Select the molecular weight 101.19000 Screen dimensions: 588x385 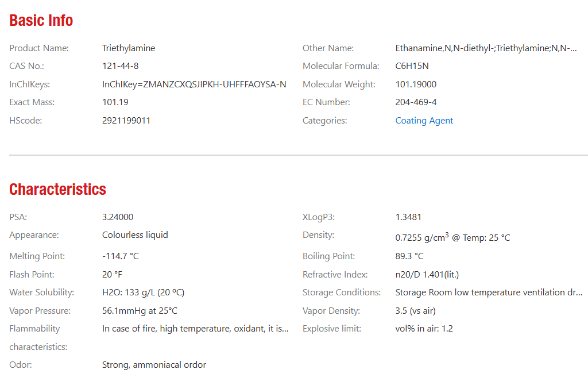(416, 84)
